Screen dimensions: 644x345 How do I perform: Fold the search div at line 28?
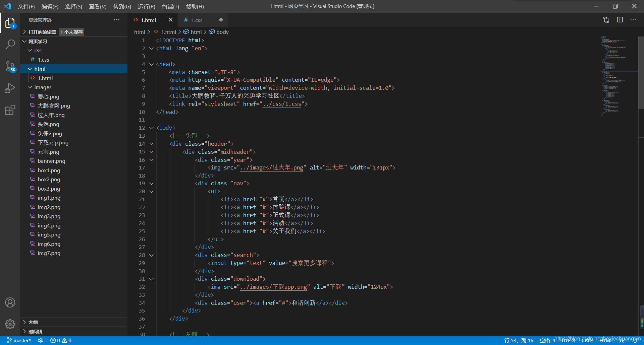click(151, 255)
